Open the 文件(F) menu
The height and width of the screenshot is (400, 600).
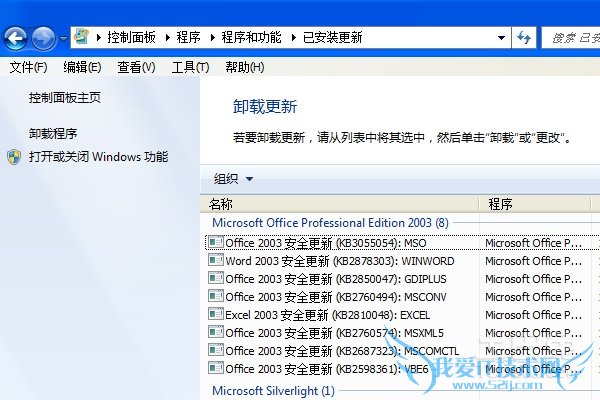28,67
